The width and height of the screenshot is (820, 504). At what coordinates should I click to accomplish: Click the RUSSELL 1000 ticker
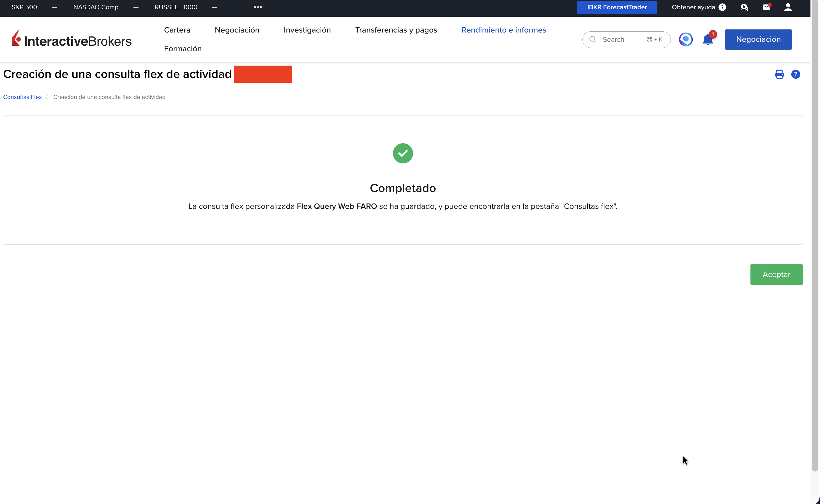point(176,7)
